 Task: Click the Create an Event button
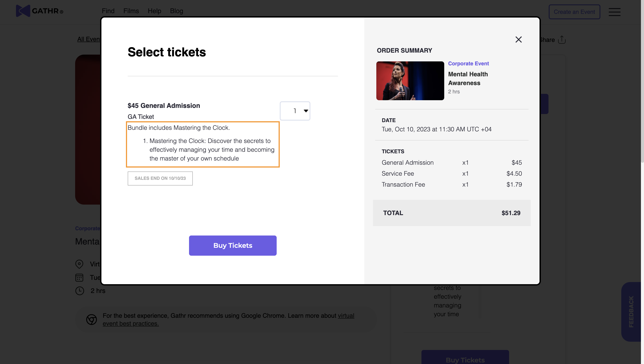[574, 12]
